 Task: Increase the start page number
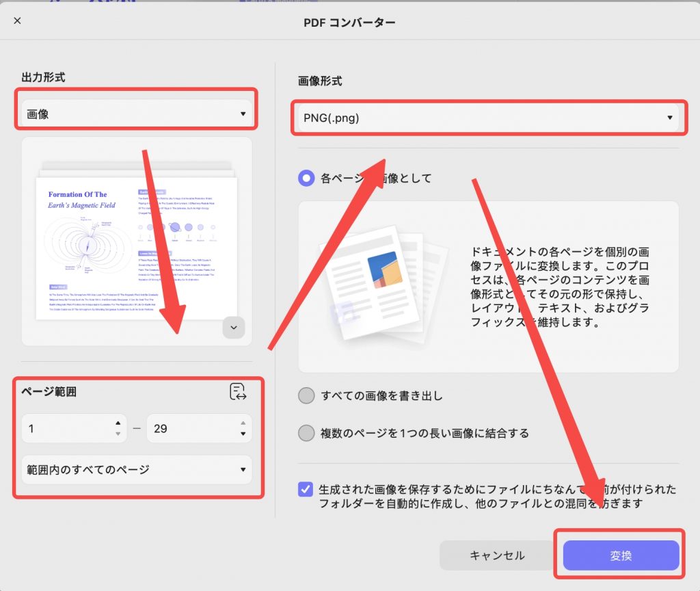[118, 423]
